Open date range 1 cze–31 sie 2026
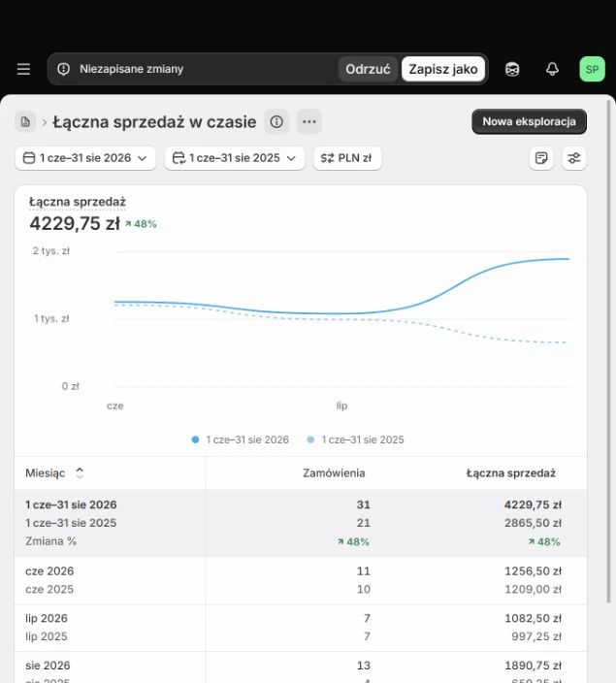 click(x=85, y=158)
